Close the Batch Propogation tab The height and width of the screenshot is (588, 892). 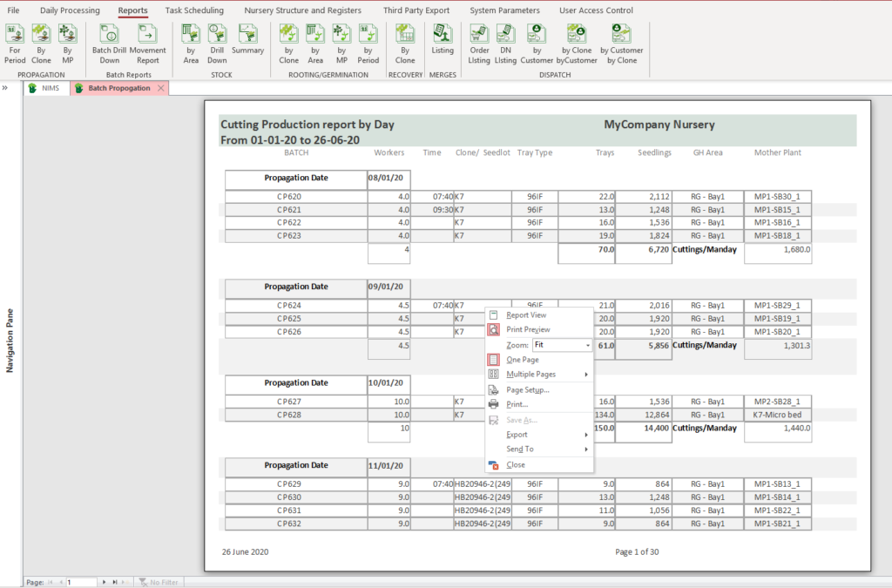(x=161, y=89)
